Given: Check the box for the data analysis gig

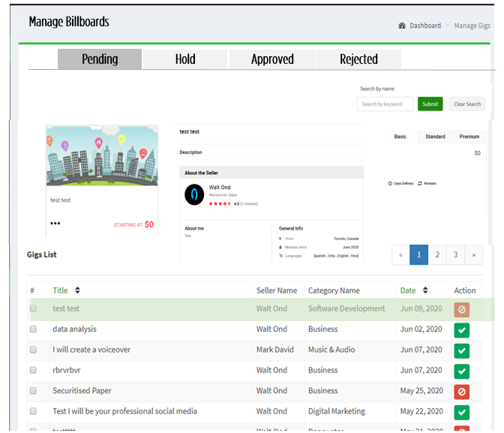Looking at the screenshot, I should tap(33, 329).
